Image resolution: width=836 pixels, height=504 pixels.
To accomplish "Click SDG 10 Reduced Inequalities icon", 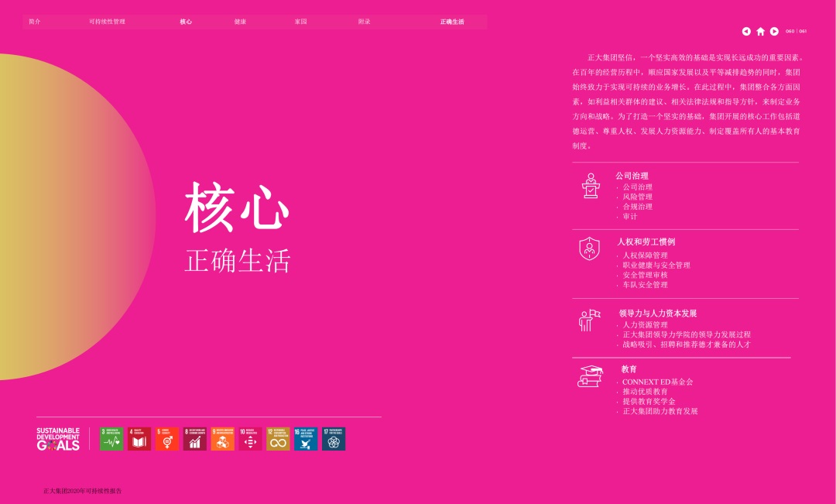I will pos(250,439).
